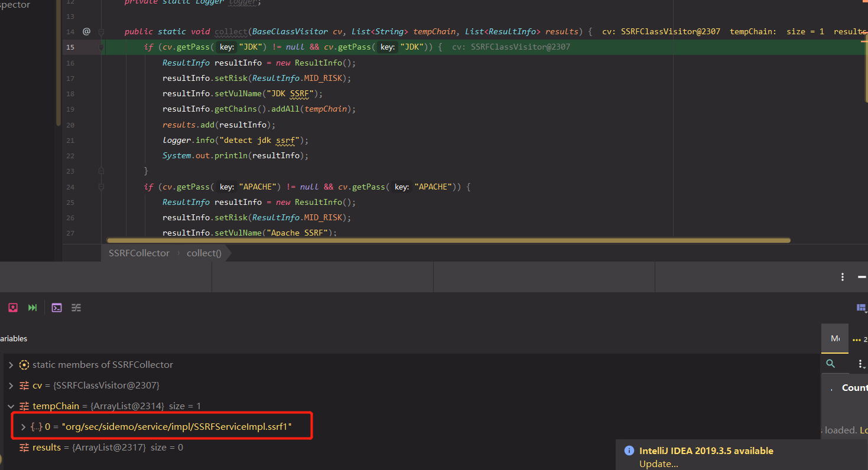Viewport: 868px width, 470px height.
Task: Select cv = {SSRFClassVisitor@2307} row
Action: 411,386
